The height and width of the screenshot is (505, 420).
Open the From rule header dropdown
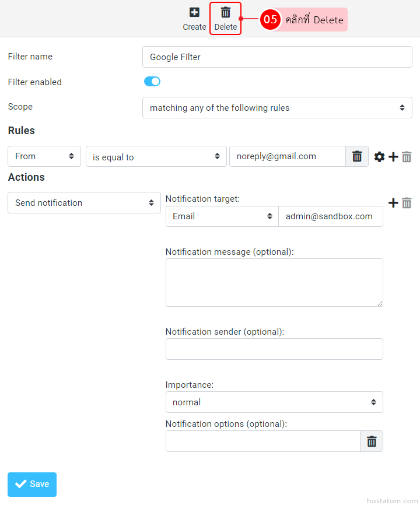[44, 156]
